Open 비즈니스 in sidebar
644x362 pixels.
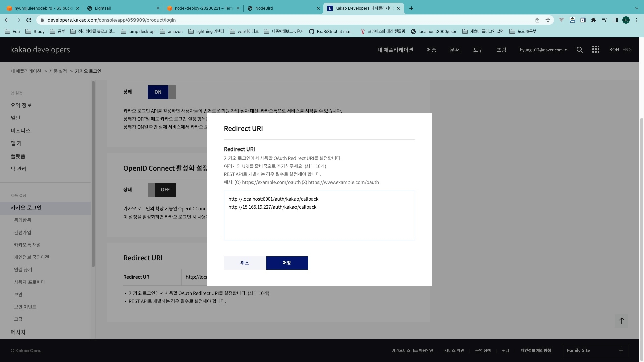pyautogui.click(x=20, y=131)
